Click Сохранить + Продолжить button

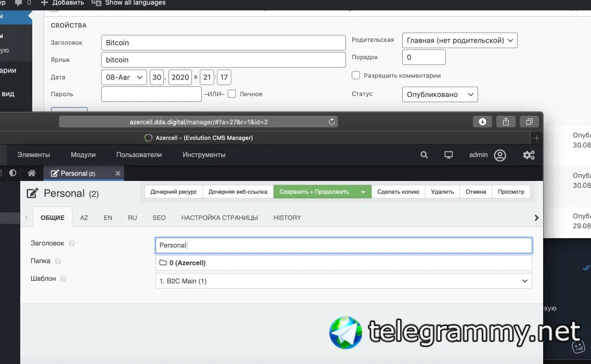(314, 191)
